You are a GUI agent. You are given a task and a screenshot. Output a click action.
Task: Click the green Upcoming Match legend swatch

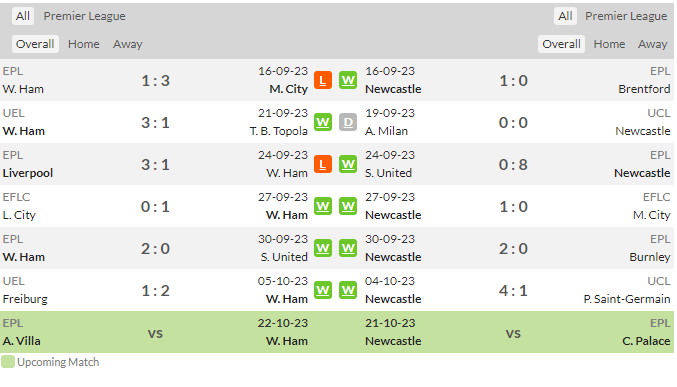(x=8, y=362)
